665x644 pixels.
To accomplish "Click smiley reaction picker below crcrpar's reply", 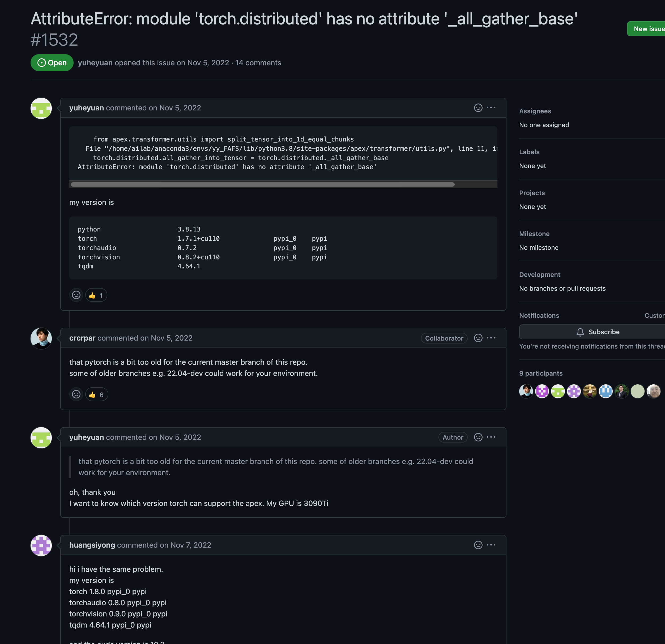I will (x=76, y=394).
